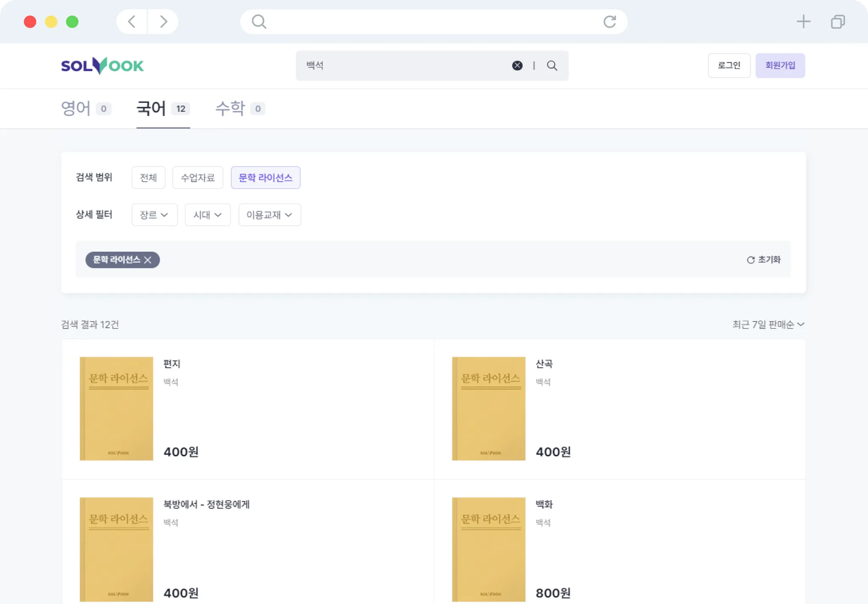
Task: Click the Solvook logo
Action: pyautogui.click(x=102, y=66)
